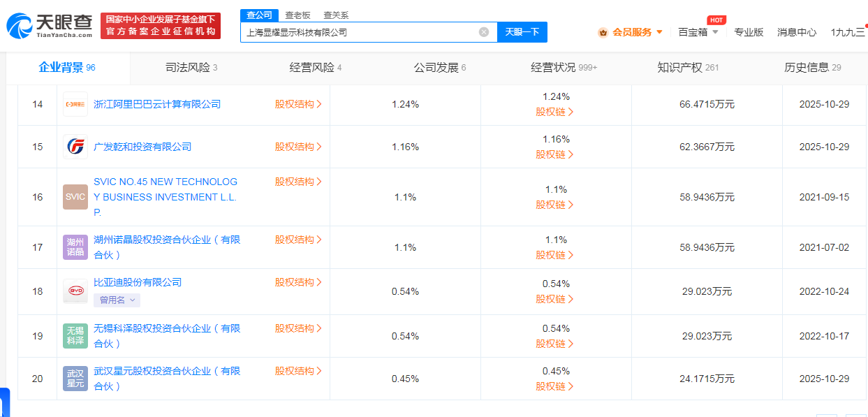This screenshot has width=868, height=417.
Task: Open the 司法风险 tab
Action: pyautogui.click(x=191, y=68)
